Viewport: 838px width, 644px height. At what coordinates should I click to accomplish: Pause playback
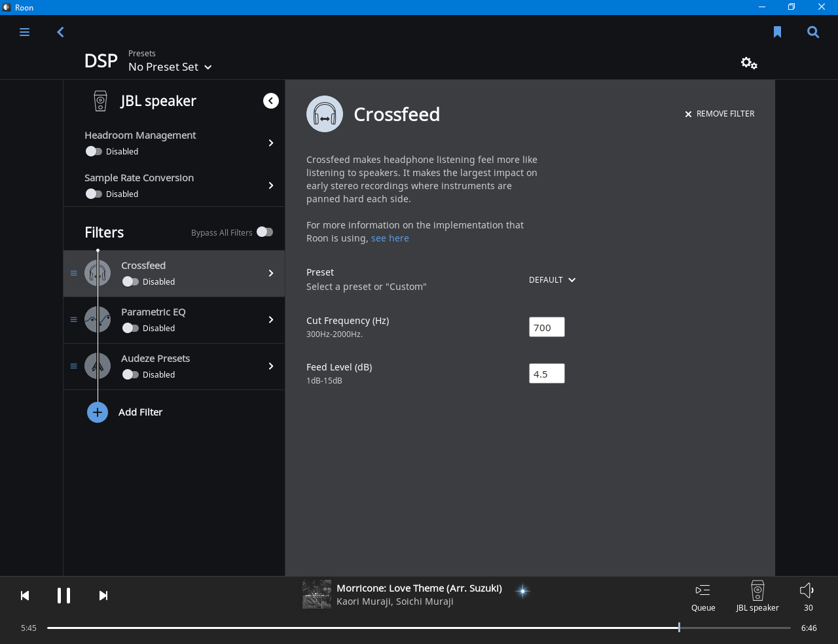click(x=64, y=596)
